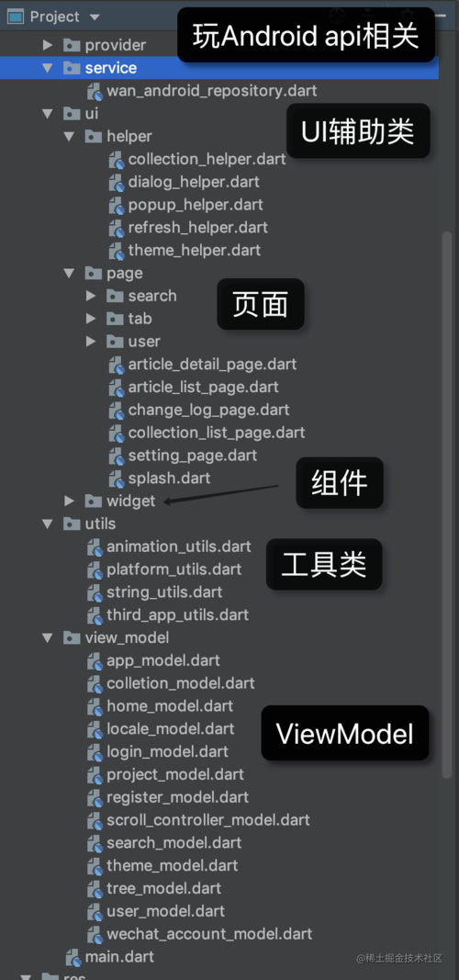Collapse the ui folder arrow
Viewport: 459px width, 980px height.
click(x=48, y=114)
